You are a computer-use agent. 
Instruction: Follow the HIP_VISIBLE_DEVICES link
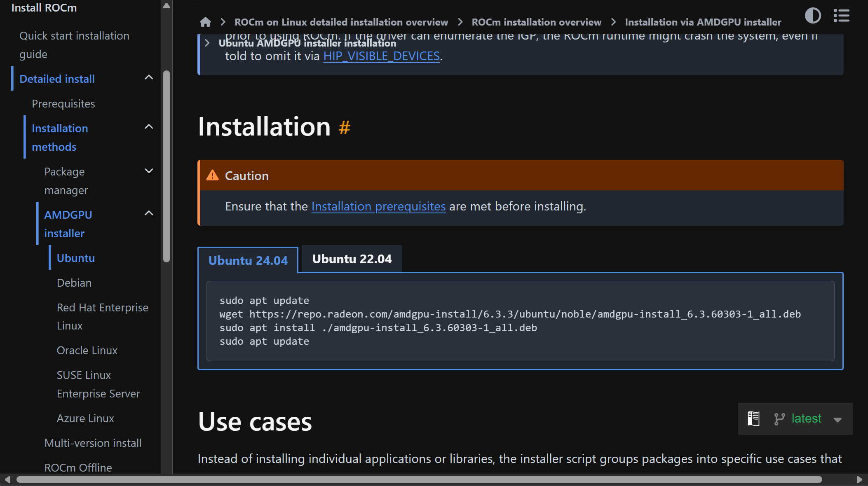click(381, 56)
